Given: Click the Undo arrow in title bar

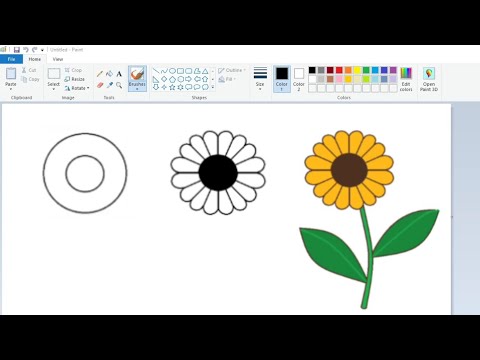Looking at the screenshot, I should [26, 50].
